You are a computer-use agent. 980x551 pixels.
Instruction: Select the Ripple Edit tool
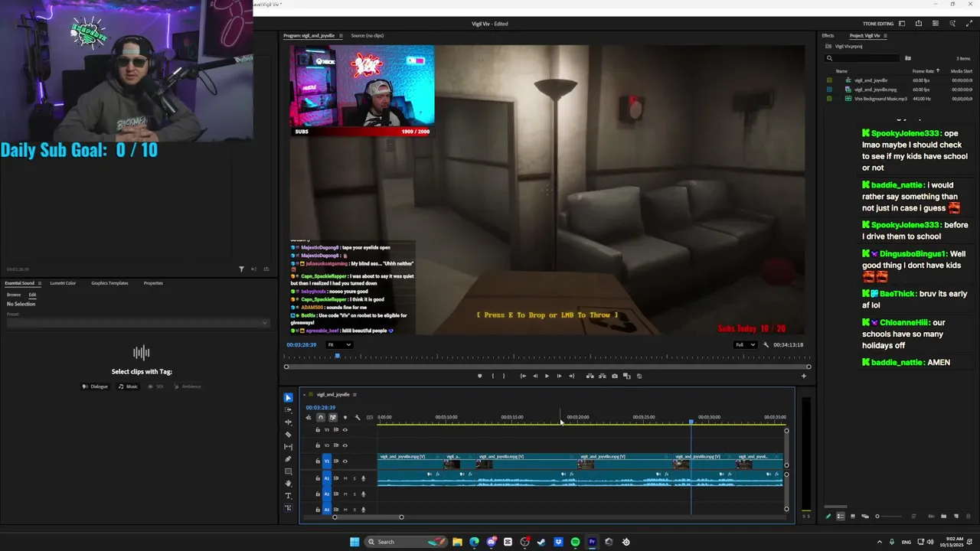[288, 422]
